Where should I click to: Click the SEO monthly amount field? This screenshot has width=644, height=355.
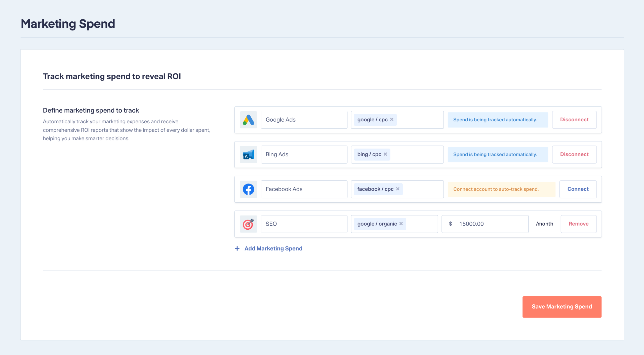point(485,224)
